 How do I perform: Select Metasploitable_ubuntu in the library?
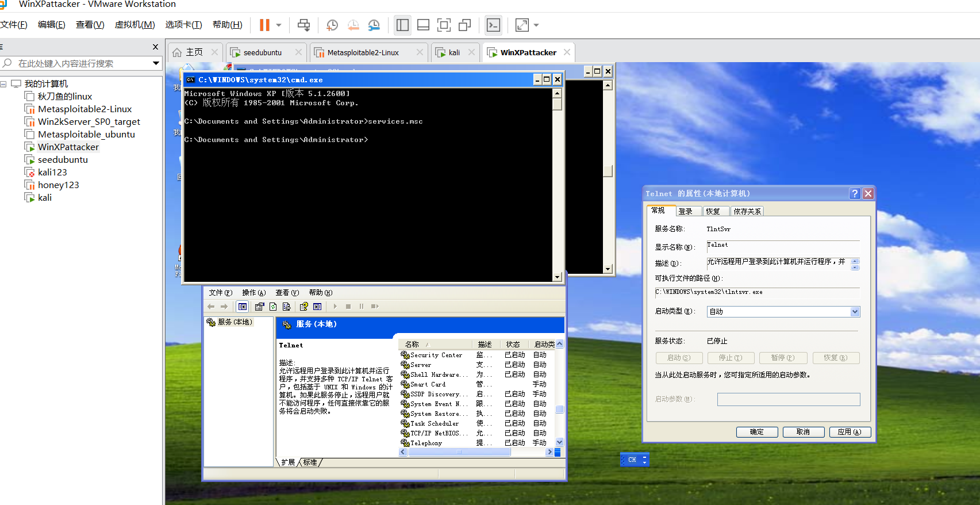[x=86, y=135]
